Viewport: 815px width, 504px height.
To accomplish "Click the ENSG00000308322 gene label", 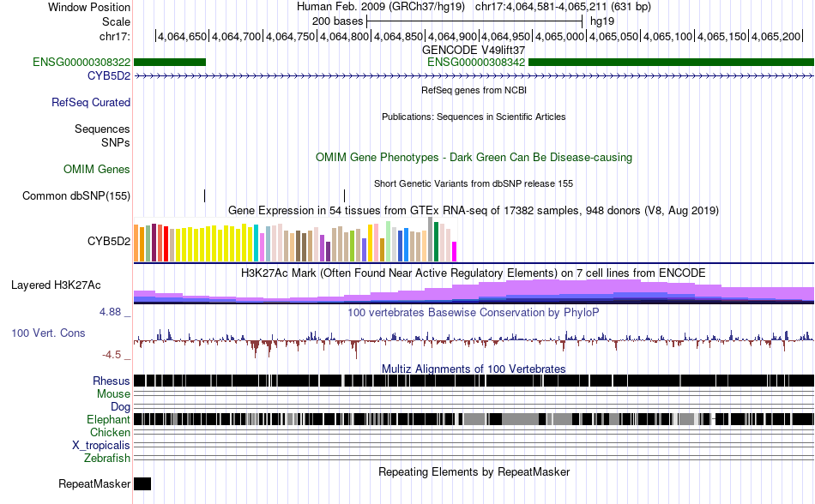I will [x=81, y=63].
